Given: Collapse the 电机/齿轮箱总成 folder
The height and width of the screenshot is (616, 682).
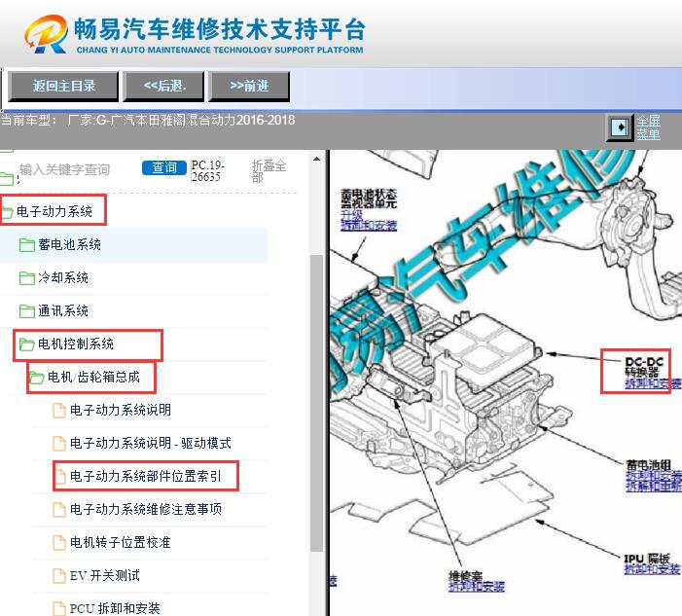Looking at the screenshot, I should (x=93, y=377).
